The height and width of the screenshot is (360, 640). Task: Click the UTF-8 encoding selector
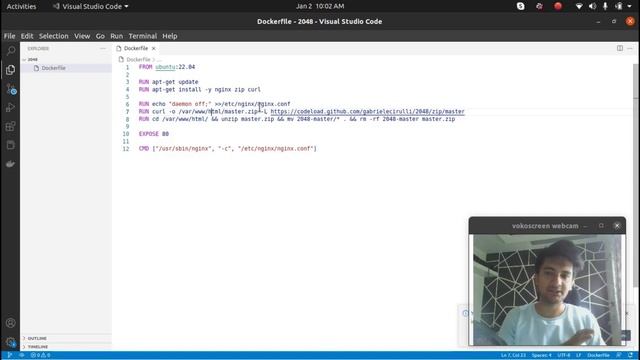coord(564,355)
